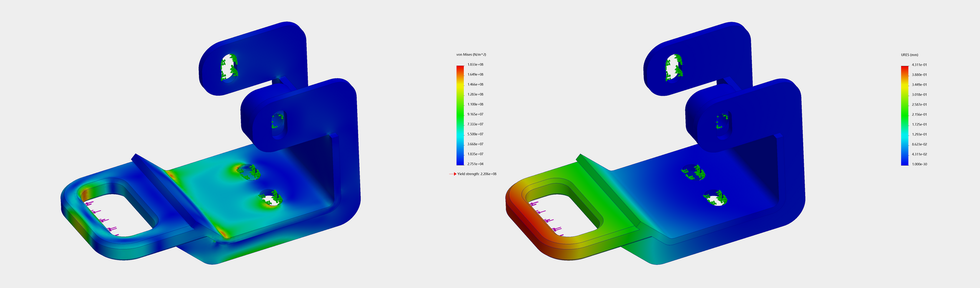
Task: Click maximum stress value 1.833e+08
Action: 475,64
